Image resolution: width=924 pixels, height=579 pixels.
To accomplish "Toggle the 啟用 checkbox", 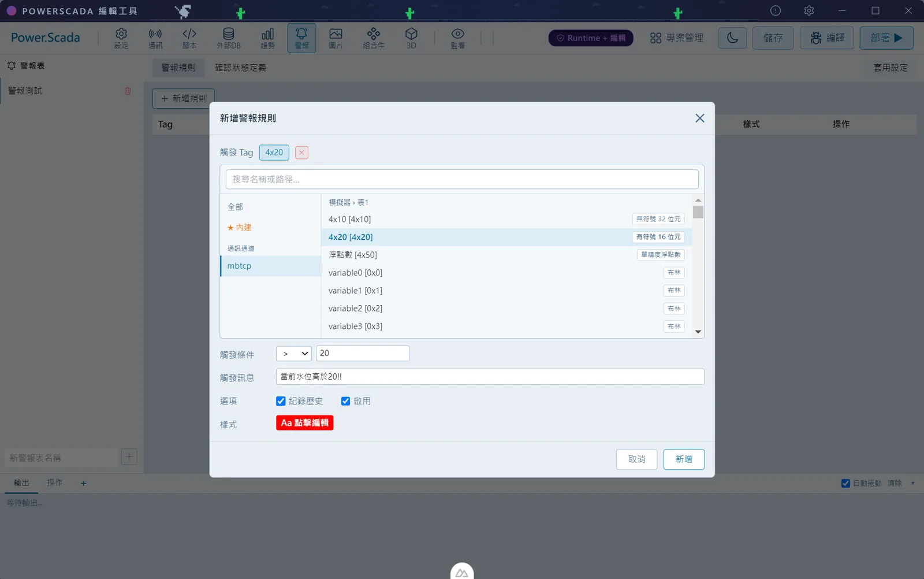I will click(345, 401).
